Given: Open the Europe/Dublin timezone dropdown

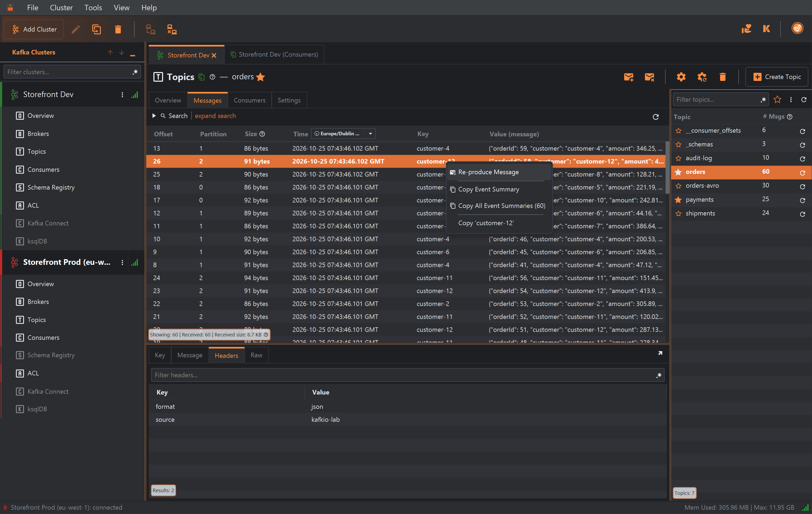Looking at the screenshot, I should [343, 133].
